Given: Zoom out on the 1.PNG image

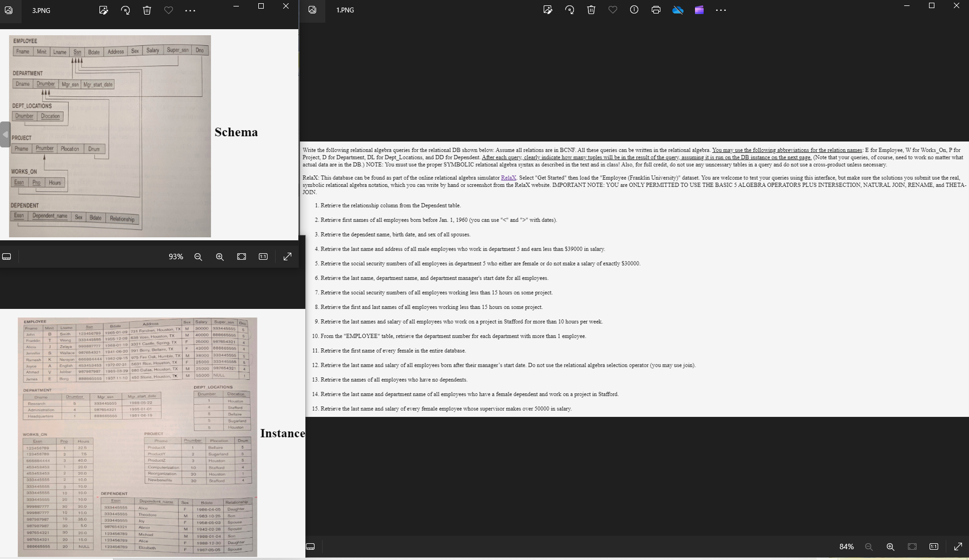Looking at the screenshot, I should (868, 546).
